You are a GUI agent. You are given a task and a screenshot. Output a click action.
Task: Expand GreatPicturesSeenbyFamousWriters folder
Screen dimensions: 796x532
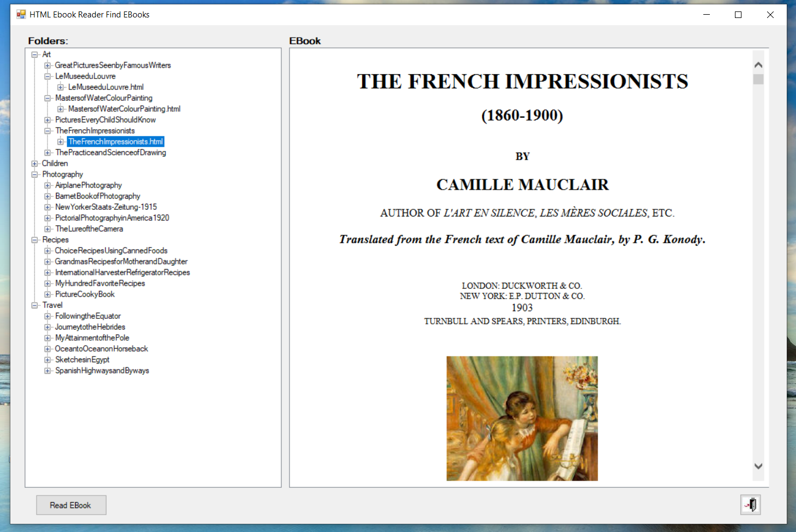click(47, 65)
